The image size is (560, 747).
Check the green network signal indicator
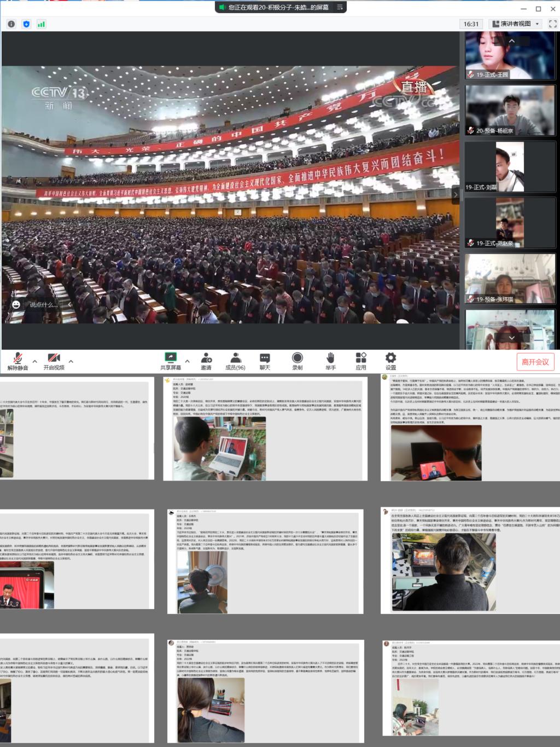tap(41, 24)
